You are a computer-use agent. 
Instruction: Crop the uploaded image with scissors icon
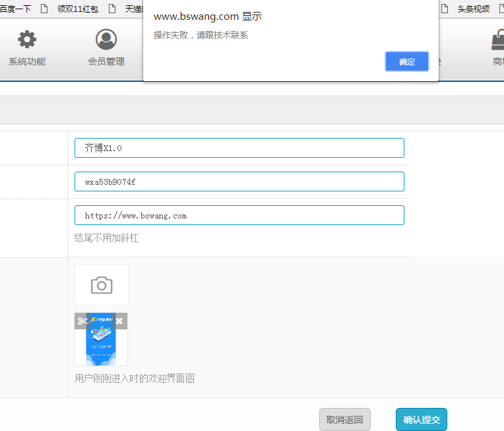(82, 321)
